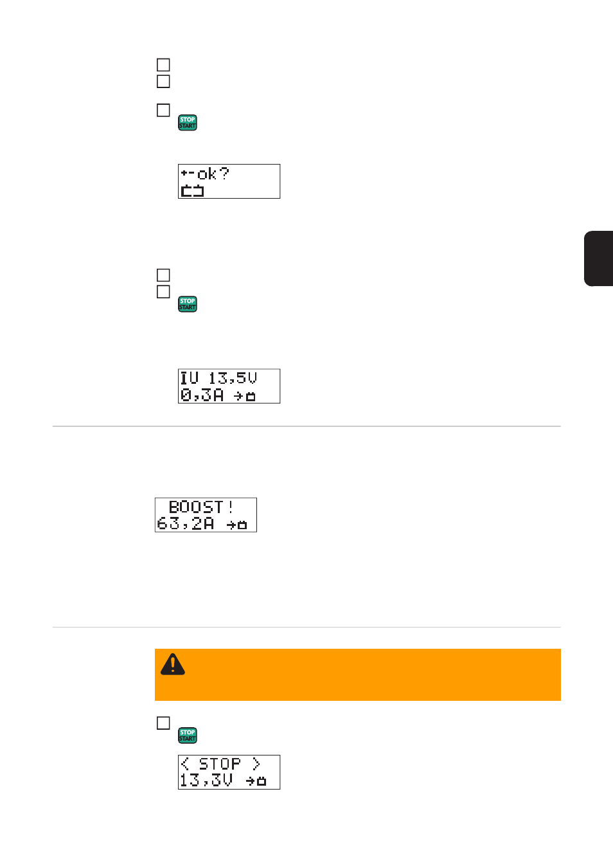The width and height of the screenshot is (613, 868).
Task: Click the STOP/START icon above the IU display
Action: coord(188,304)
